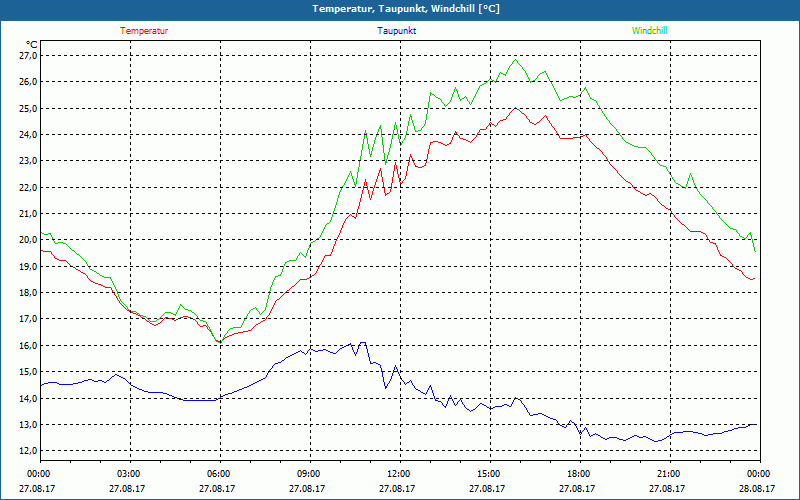Click the chart title Temperatur, Taupunkt, Windchill
The image size is (800, 500).
point(406,9)
